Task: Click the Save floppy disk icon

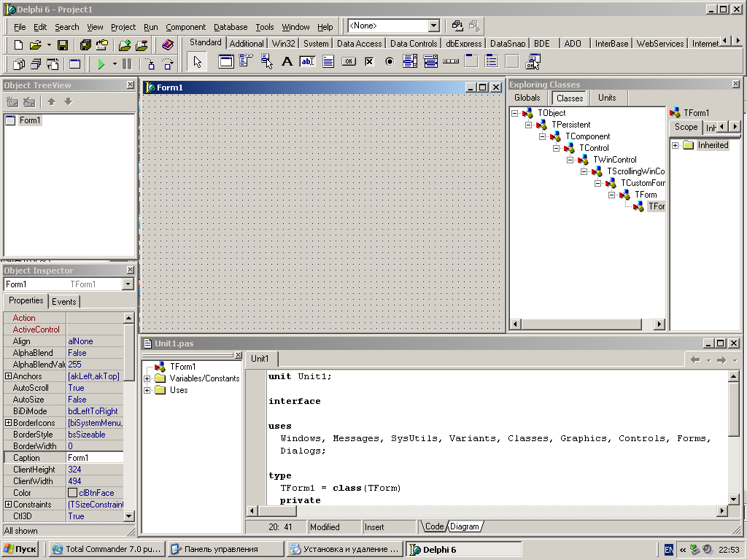Action: pos(63,45)
